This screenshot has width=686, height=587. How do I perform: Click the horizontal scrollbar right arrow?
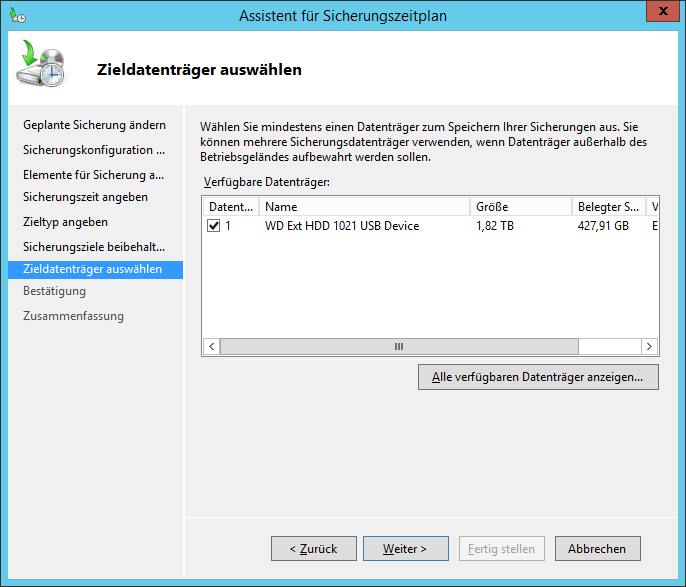coord(649,346)
